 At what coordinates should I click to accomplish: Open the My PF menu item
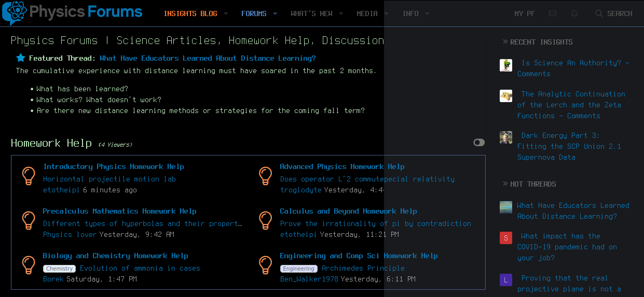525,13
